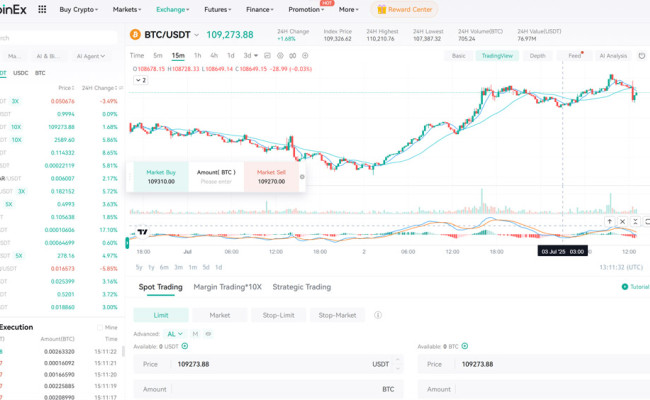
Task: Select the Depth chart tab
Action: click(538, 56)
